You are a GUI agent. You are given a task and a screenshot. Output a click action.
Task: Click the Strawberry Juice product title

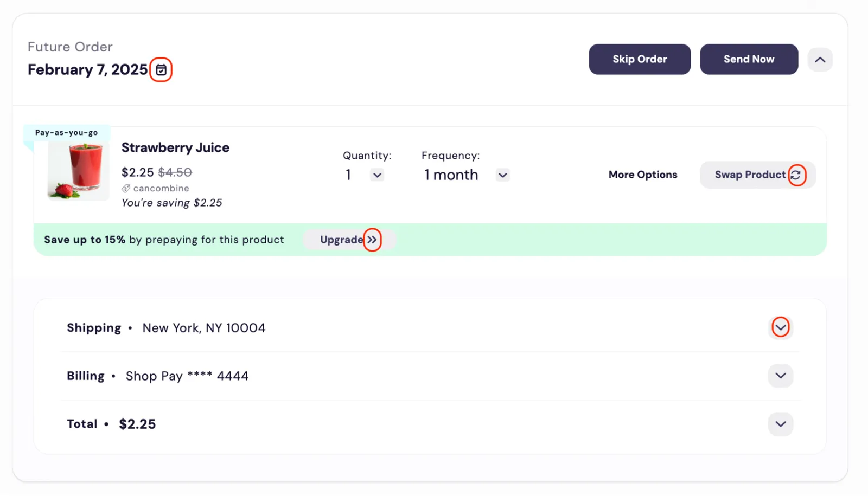point(175,147)
